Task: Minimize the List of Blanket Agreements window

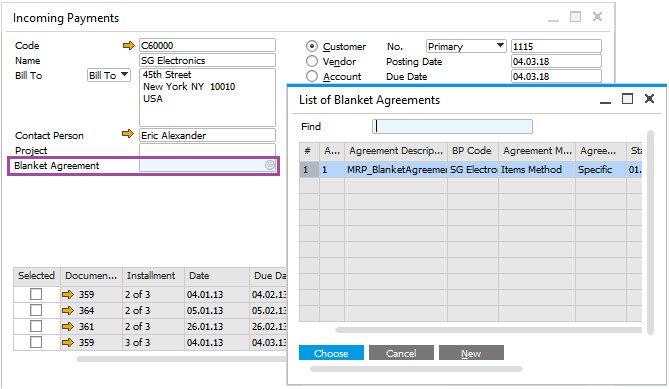Action: pos(605,101)
